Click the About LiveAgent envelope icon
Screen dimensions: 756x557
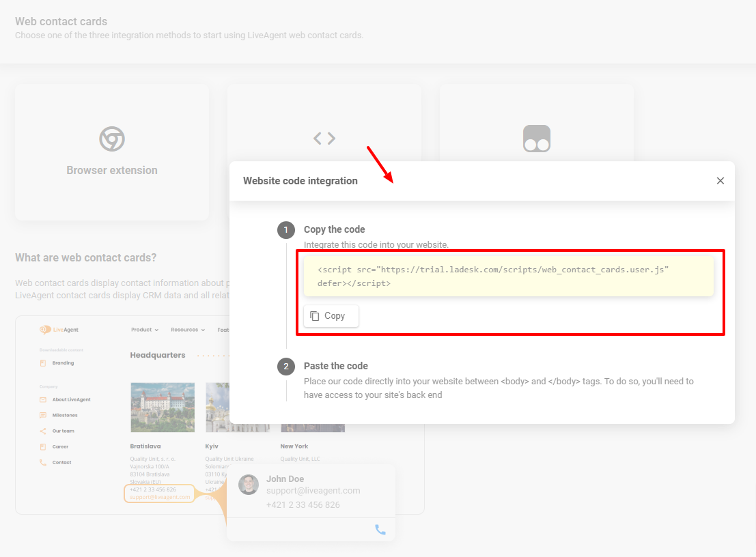(x=43, y=399)
